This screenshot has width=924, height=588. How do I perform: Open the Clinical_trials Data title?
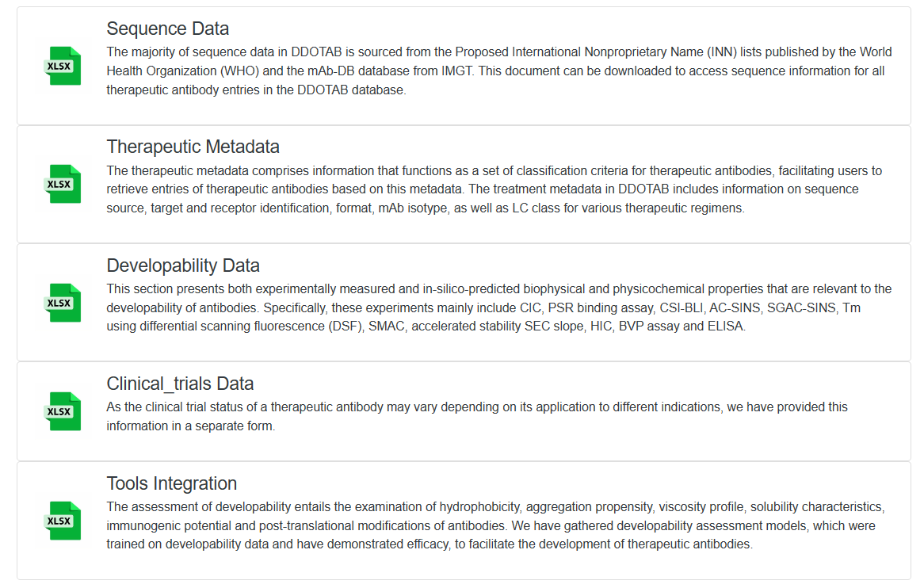(180, 384)
